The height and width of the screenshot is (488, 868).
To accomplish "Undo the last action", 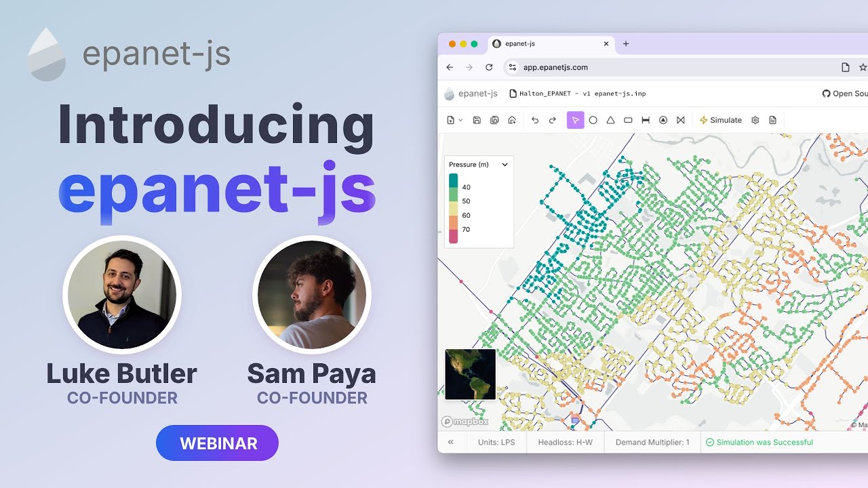I will [535, 120].
